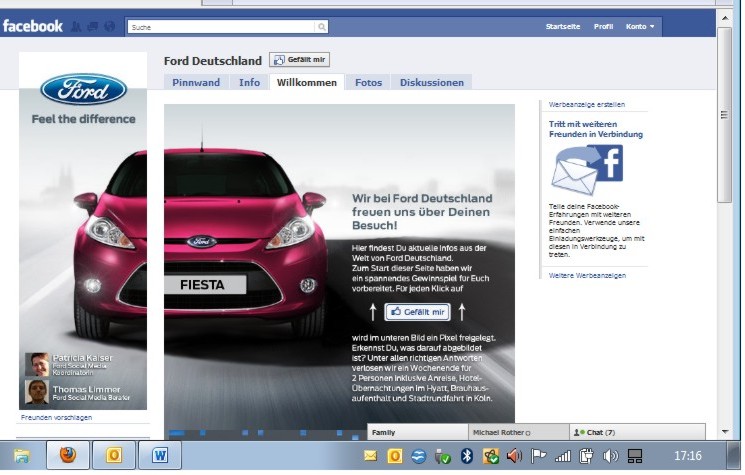Open the Action Center flag icon
The image size is (745, 475).
[538, 456]
